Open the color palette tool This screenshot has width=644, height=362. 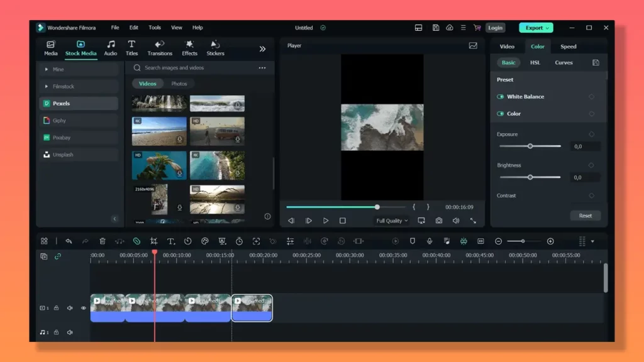point(205,241)
